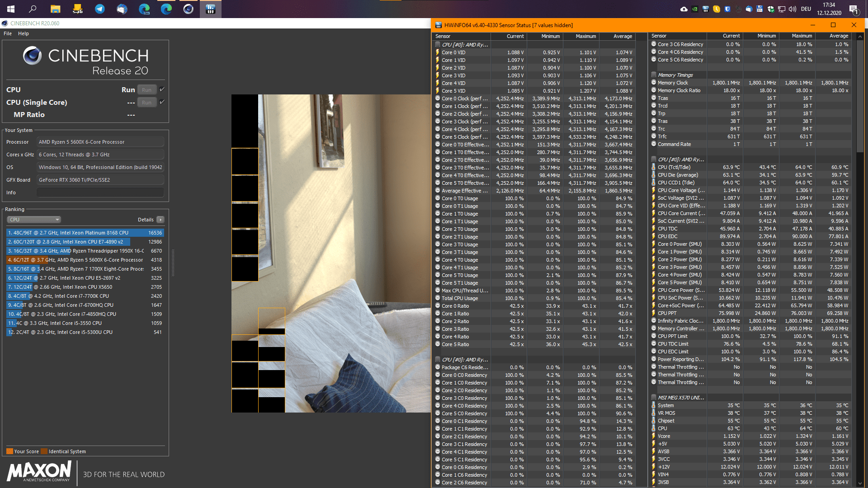868x488 pixels.
Task: Open File Explorer from the taskbar
Action: click(55, 9)
